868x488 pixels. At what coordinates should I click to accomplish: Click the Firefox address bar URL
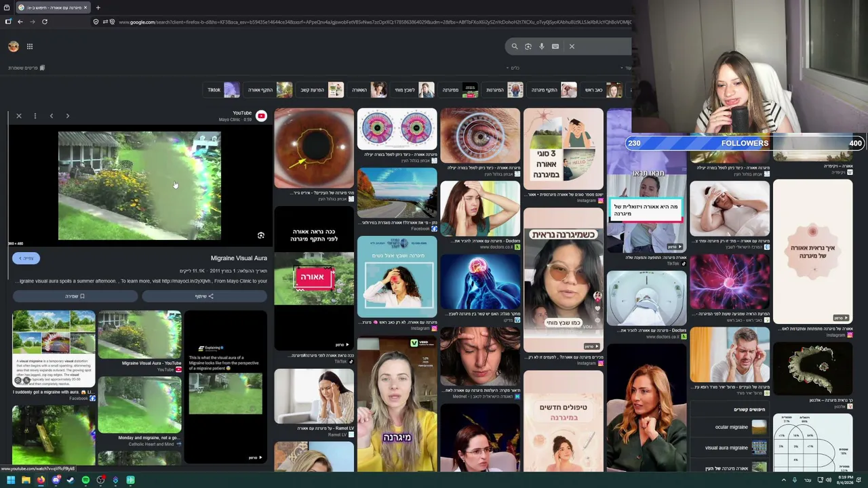click(x=375, y=22)
